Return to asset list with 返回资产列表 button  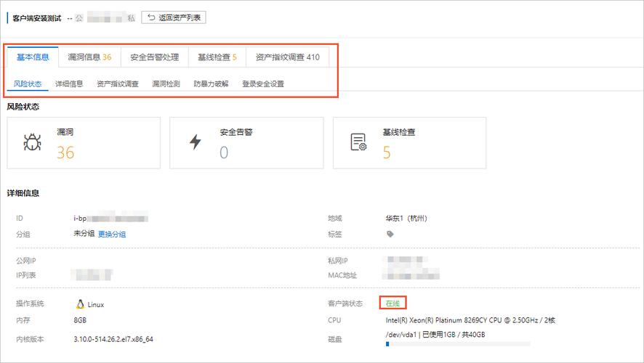coord(173,17)
